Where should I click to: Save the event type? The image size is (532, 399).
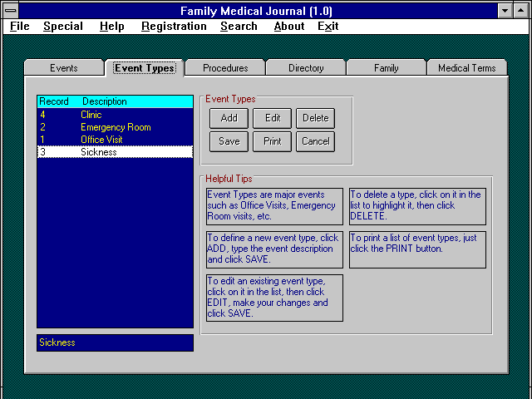(x=229, y=141)
